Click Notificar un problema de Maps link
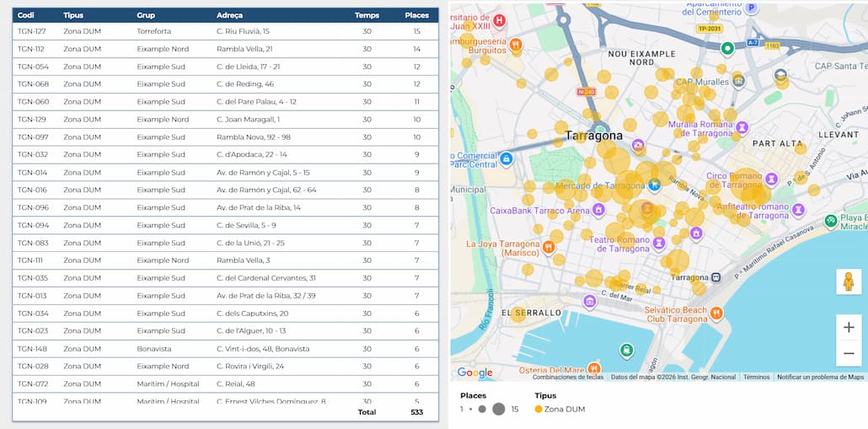The image size is (868, 429). coord(820,378)
